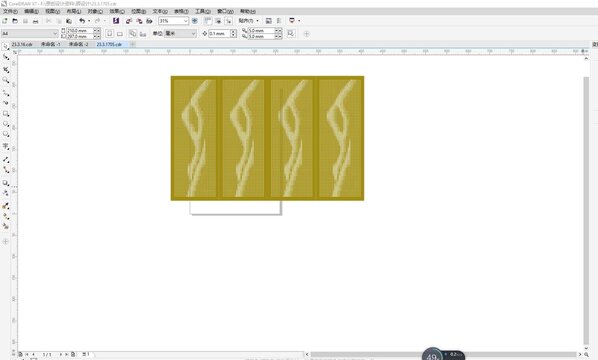The height and width of the screenshot is (360, 598).
Task: Select the Zoom magnifier tool
Action: 6,80
